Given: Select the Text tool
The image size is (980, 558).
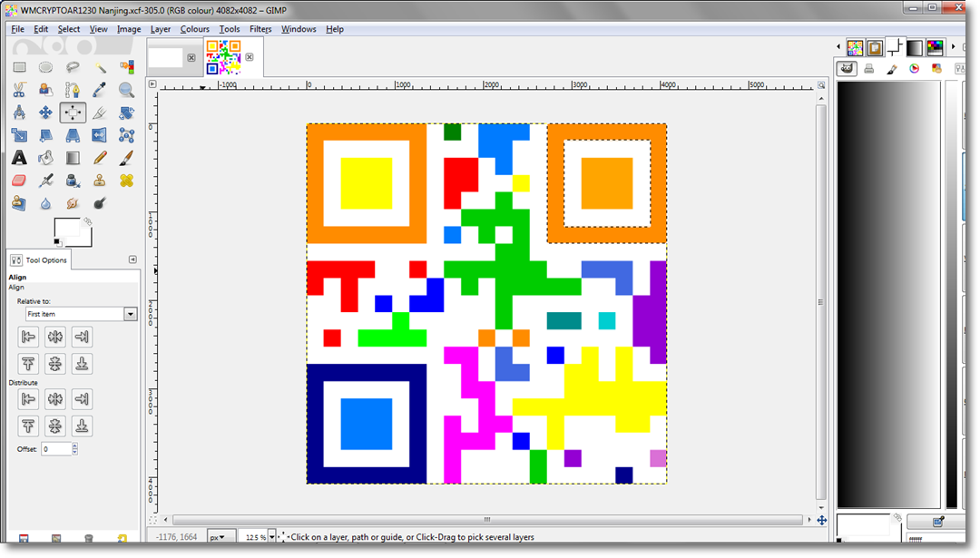Looking at the screenshot, I should click(19, 158).
